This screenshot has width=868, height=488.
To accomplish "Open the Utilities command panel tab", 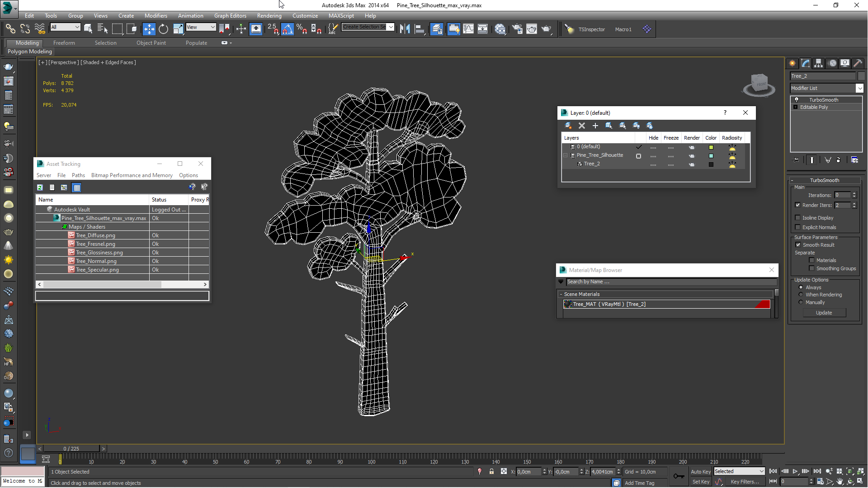I will coord(858,63).
